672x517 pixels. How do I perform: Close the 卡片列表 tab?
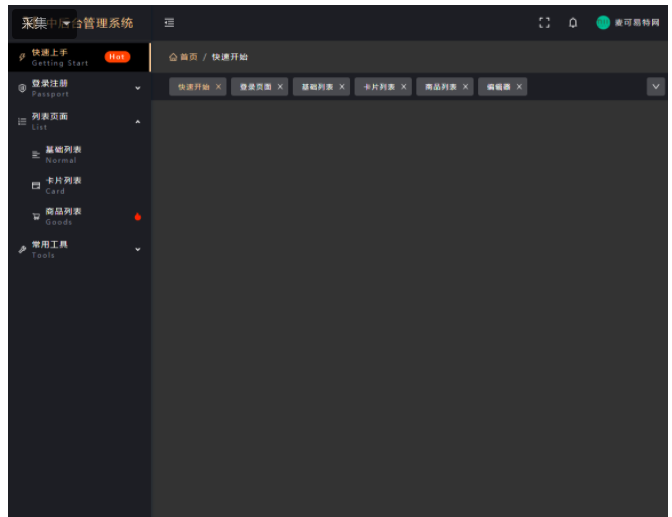point(403,87)
